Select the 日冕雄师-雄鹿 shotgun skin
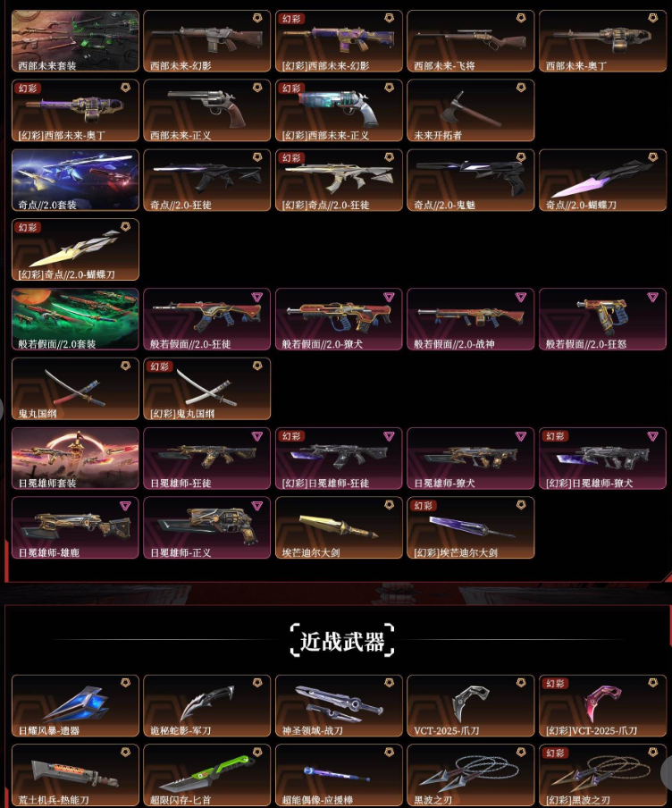This screenshot has height=808, width=672. [x=75, y=527]
